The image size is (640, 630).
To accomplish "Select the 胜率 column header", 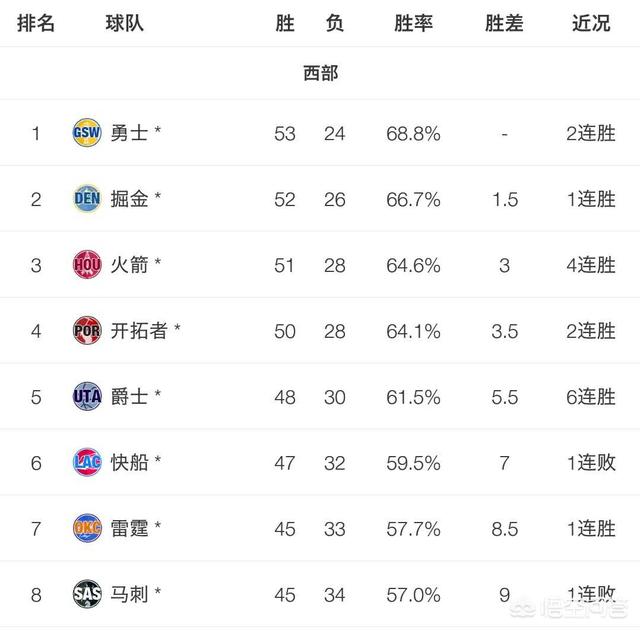I will pos(413,23).
